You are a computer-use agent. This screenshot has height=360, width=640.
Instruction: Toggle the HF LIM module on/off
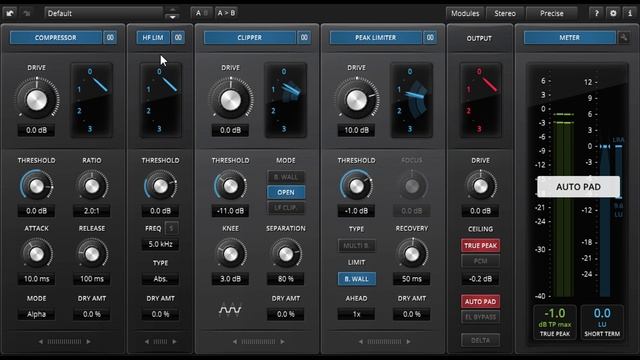[x=153, y=38]
